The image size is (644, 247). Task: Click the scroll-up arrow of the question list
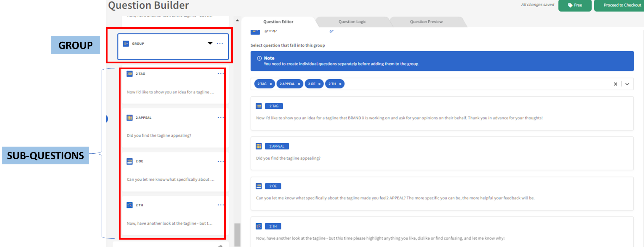237,20
